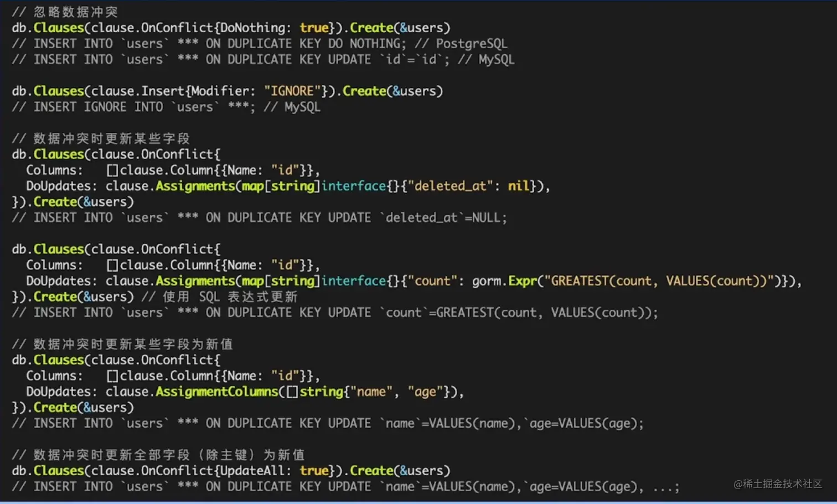Click the comment line '// 忽略数据冲突'
The width and height of the screenshot is (837, 504).
coord(65,12)
